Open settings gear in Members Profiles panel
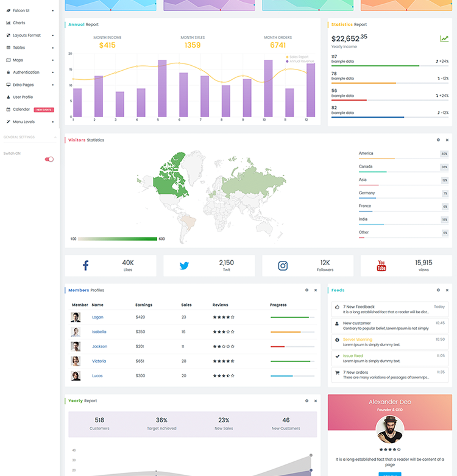This screenshot has width=457, height=476. [306, 290]
